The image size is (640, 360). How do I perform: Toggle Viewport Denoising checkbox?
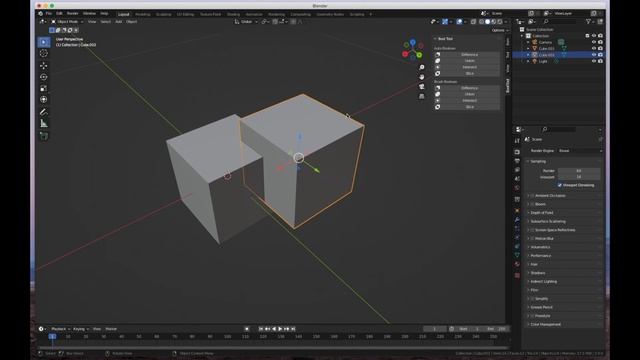[560, 185]
